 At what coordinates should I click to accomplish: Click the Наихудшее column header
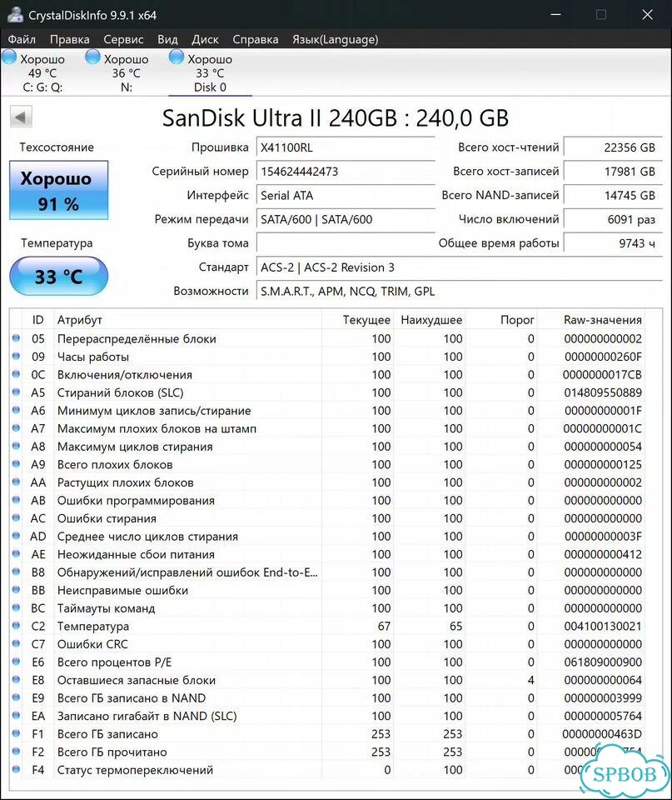pyautogui.click(x=431, y=320)
